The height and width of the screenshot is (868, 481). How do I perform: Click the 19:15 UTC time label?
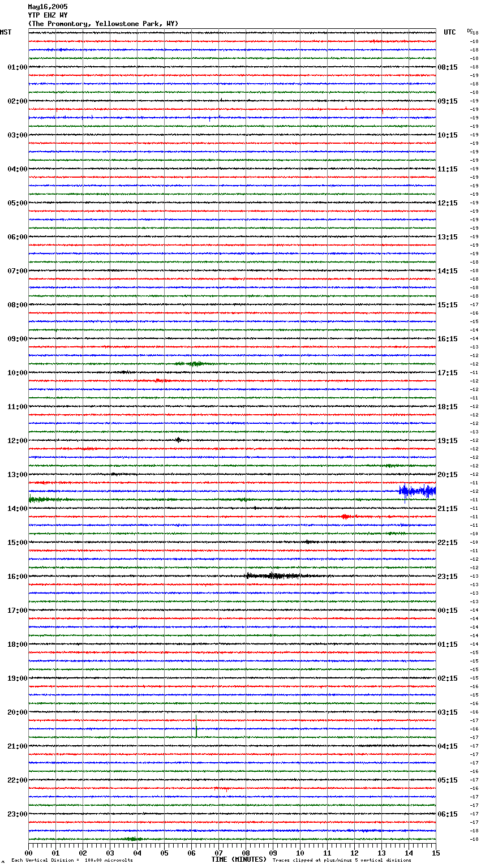point(448,441)
